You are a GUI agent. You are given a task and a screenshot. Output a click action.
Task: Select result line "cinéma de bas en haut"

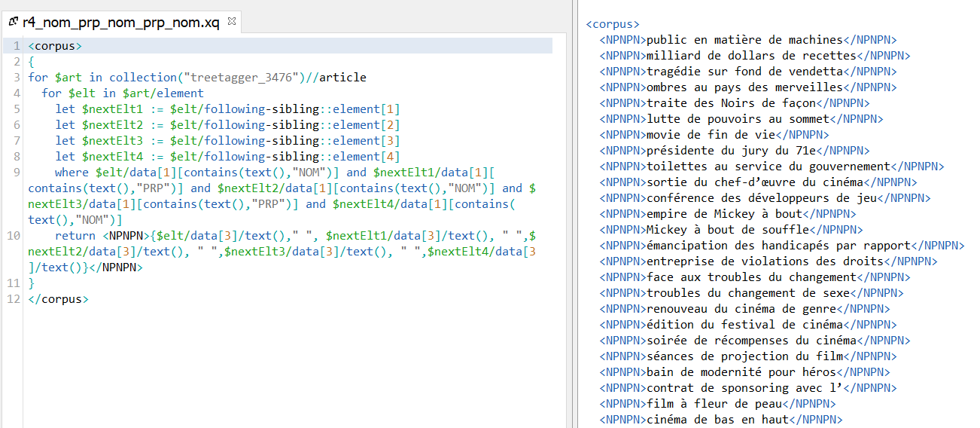pos(717,420)
